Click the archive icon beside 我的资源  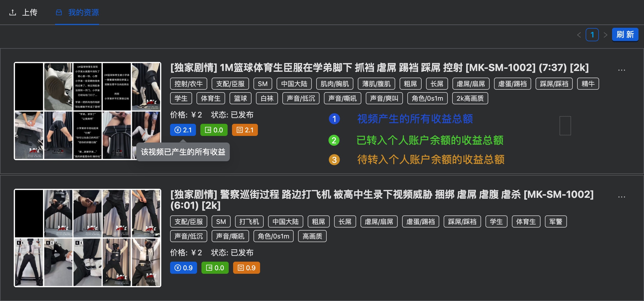(x=59, y=12)
